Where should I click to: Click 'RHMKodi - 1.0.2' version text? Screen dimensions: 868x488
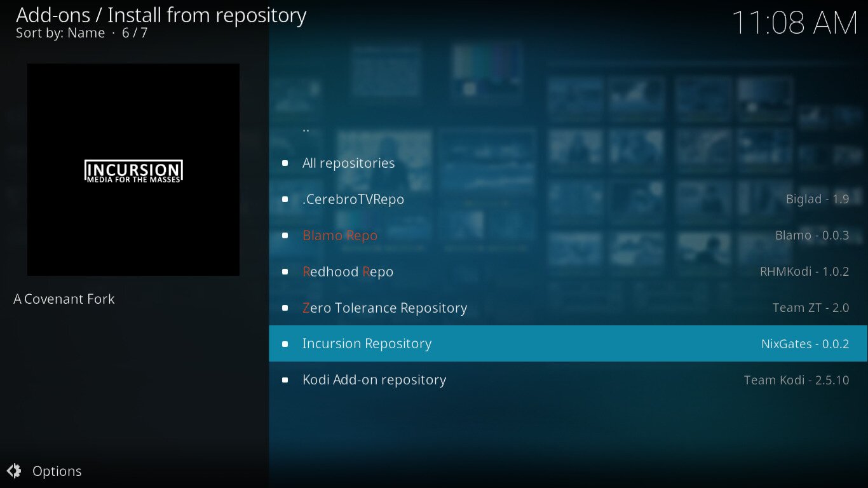(x=804, y=272)
